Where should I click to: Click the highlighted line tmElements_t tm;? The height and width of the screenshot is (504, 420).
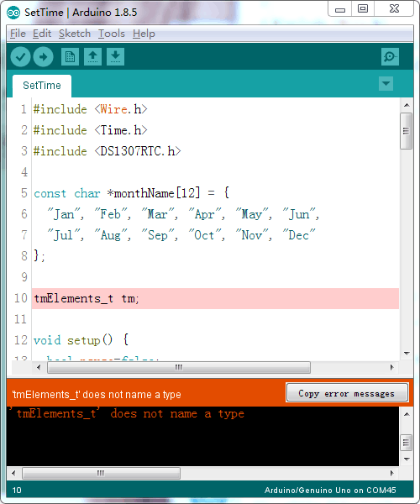pos(215,298)
